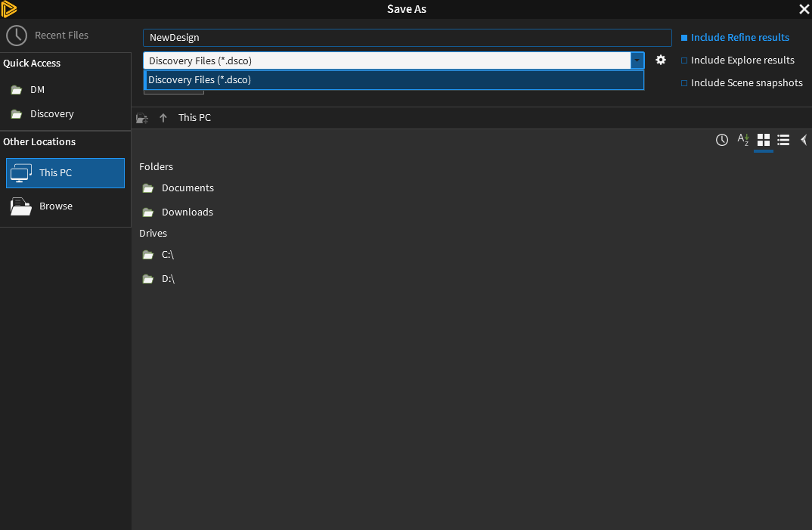Select Discovery Files (*.dsco) option
The image size is (812, 530).
click(x=394, y=80)
